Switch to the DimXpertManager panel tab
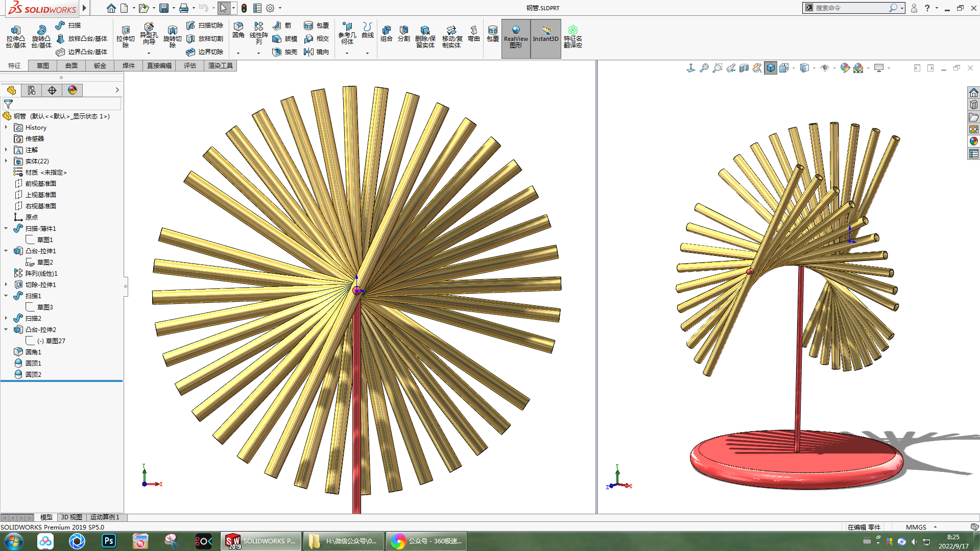The image size is (980, 551). pos(52,90)
